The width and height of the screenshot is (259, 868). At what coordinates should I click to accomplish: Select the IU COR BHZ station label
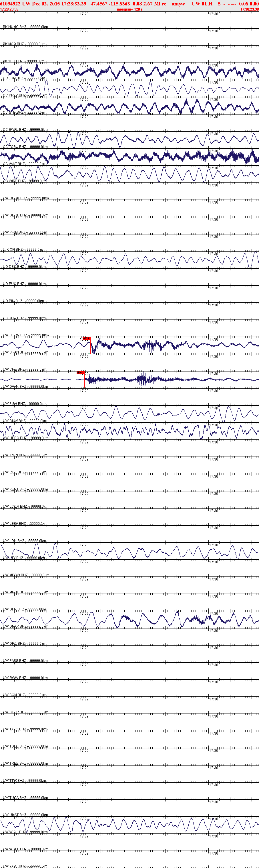point(24,250)
